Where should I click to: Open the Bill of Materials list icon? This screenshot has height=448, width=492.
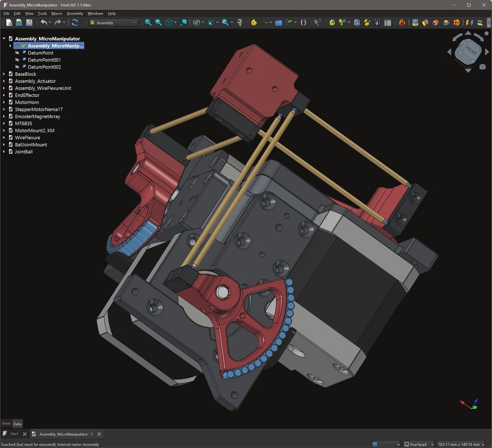[388, 22]
